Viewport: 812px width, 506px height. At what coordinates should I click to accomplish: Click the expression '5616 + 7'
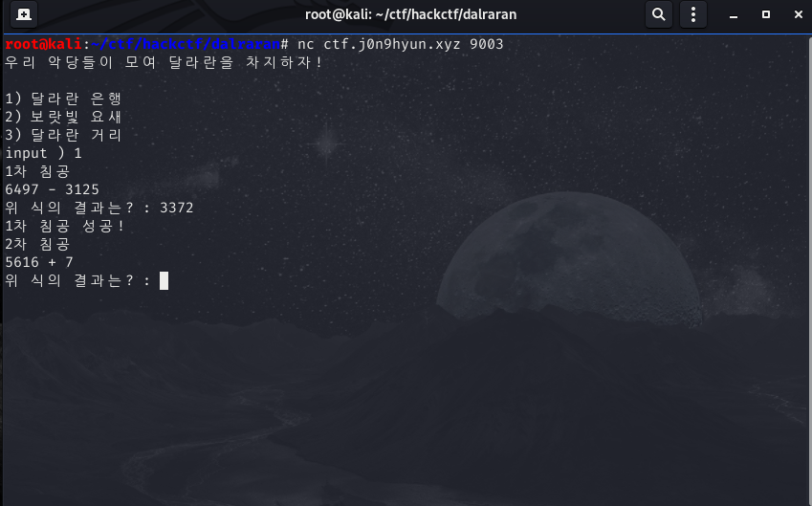39,262
